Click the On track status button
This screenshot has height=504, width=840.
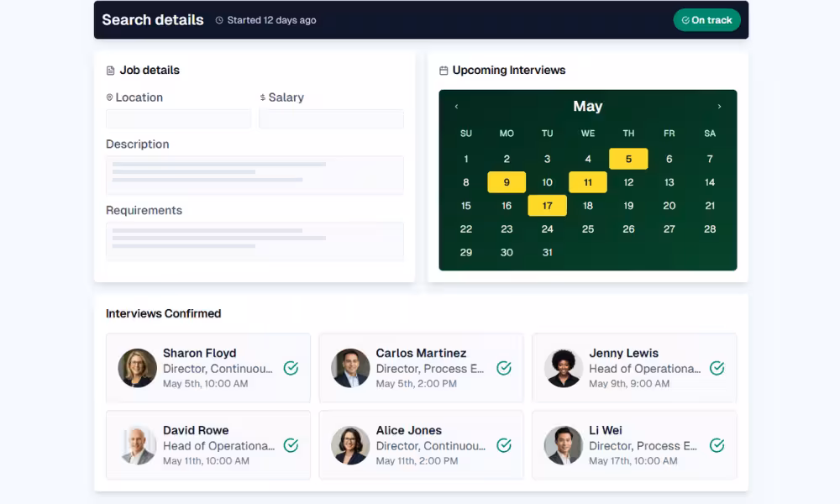pyautogui.click(x=706, y=19)
